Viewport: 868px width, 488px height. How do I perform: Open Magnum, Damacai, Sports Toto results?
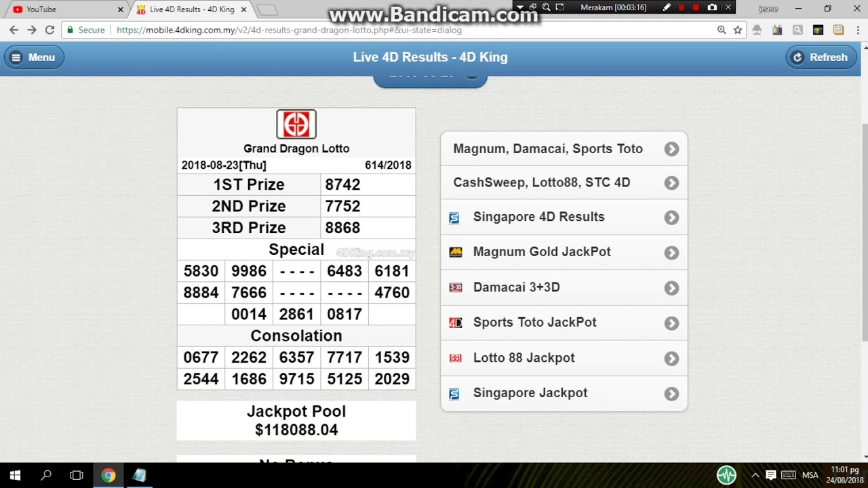click(x=564, y=149)
